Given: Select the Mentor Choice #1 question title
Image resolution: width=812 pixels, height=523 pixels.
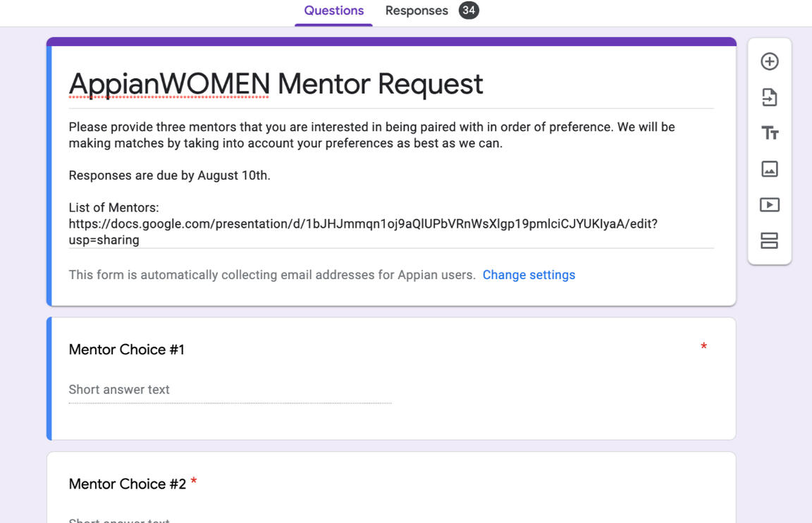Looking at the screenshot, I should [x=127, y=350].
